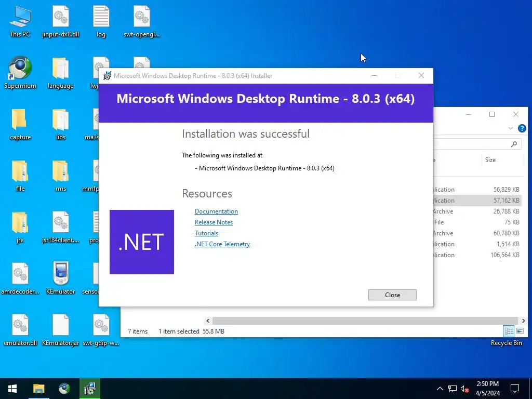The image size is (532, 399).
Task: Open Windows Start menu
Action: [12, 389]
